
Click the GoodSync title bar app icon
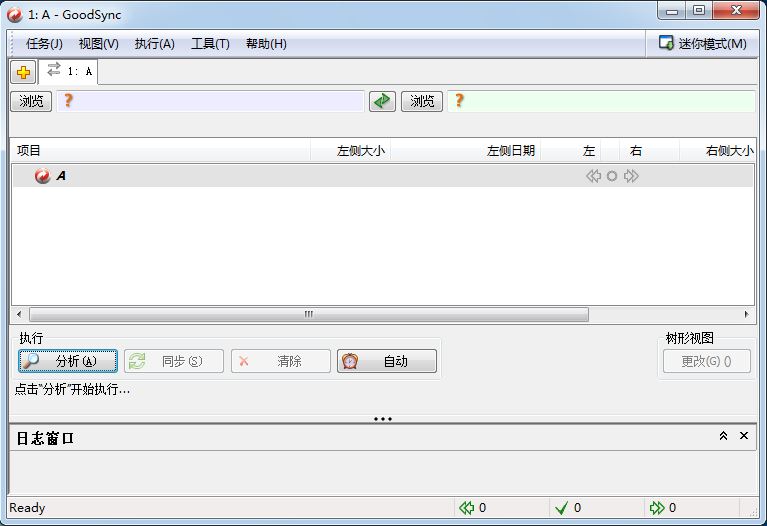click(x=14, y=15)
